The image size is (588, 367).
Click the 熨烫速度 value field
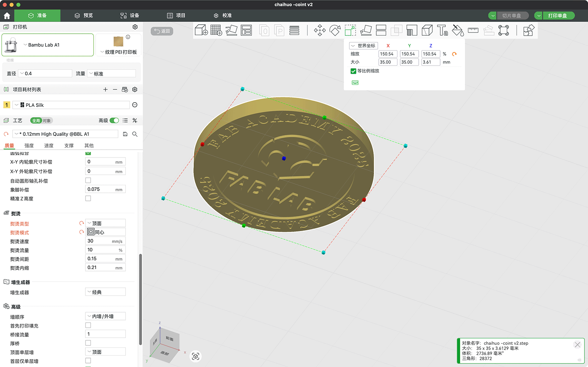[x=105, y=241]
